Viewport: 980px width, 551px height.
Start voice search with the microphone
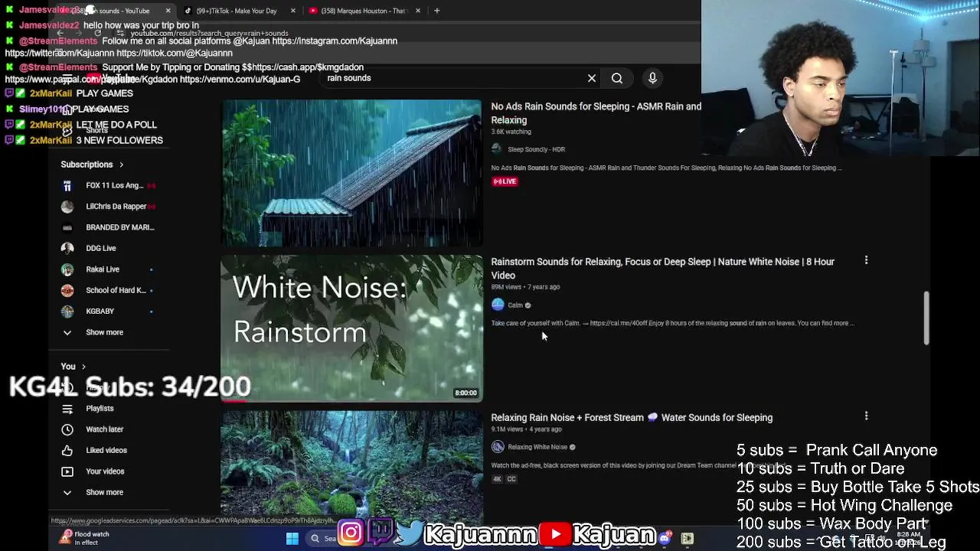(652, 78)
